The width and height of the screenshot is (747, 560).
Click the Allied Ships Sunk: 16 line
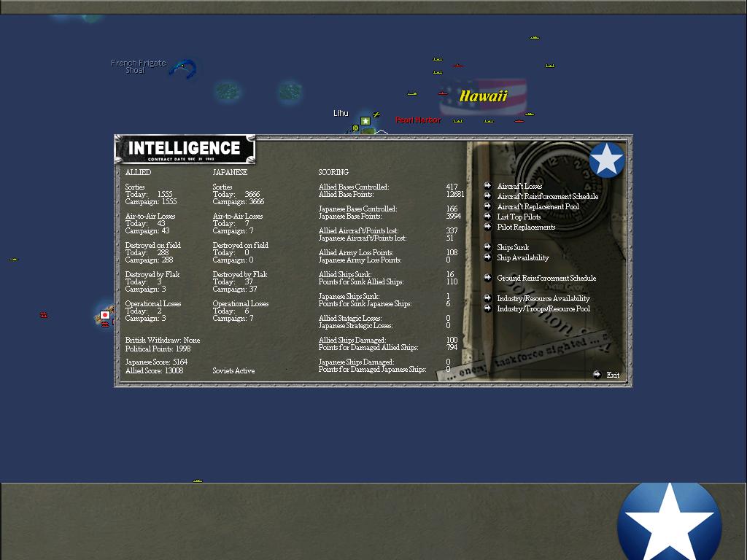[x=387, y=274]
